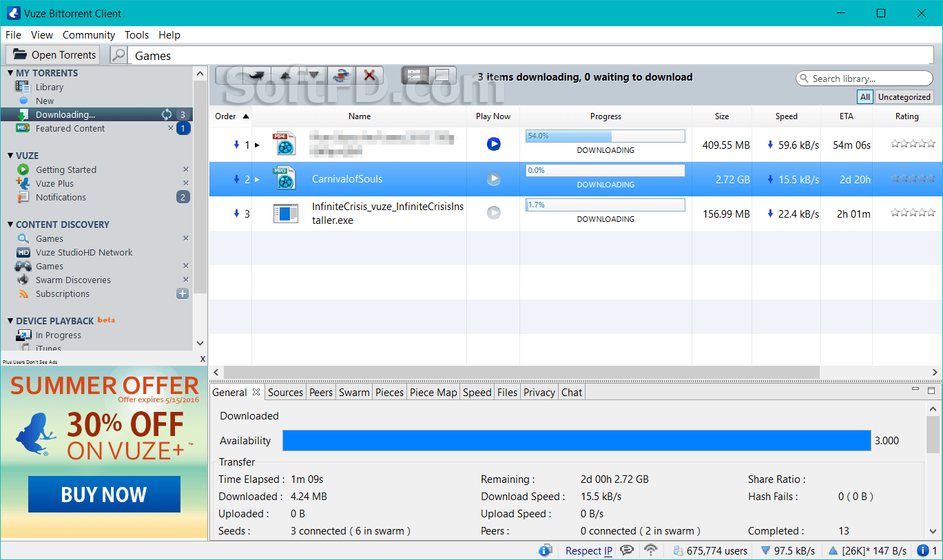Click Play Now for InfiniteCrisis installer
The width and height of the screenshot is (943, 560).
coord(493,213)
